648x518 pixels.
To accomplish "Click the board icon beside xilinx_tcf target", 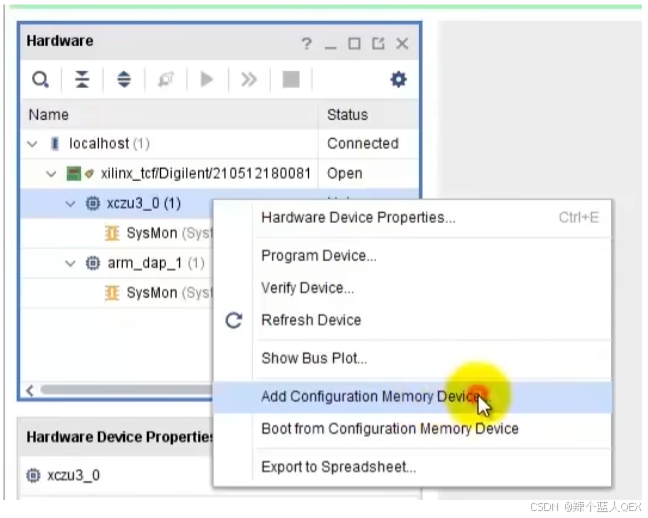I will [74, 173].
